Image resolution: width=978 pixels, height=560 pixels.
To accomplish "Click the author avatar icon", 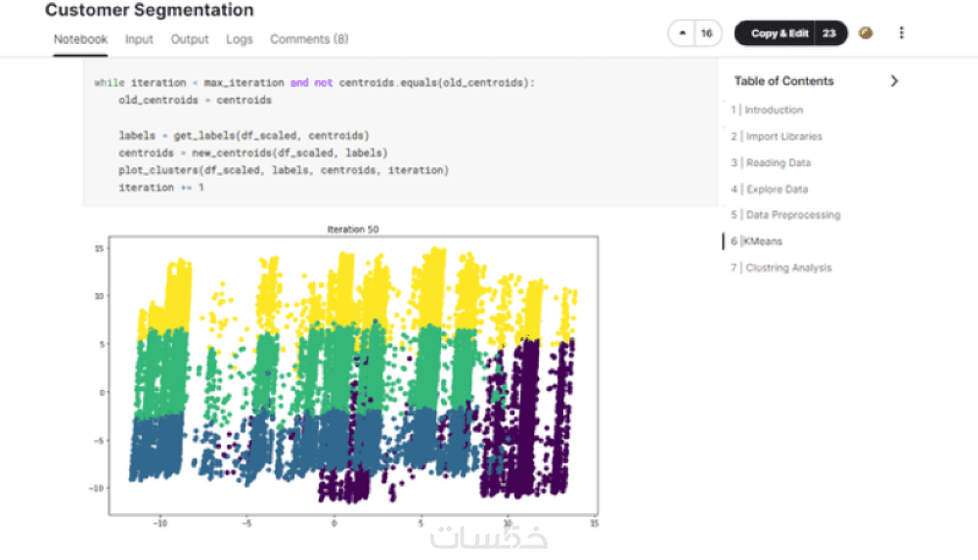I will click(866, 33).
